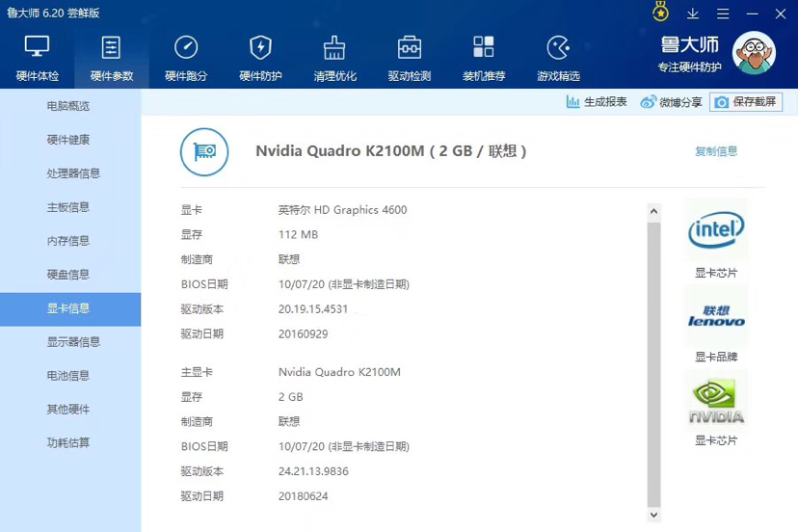Select 主板信息 in sidebar
Viewport: 798px width, 532px height.
(x=68, y=207)
